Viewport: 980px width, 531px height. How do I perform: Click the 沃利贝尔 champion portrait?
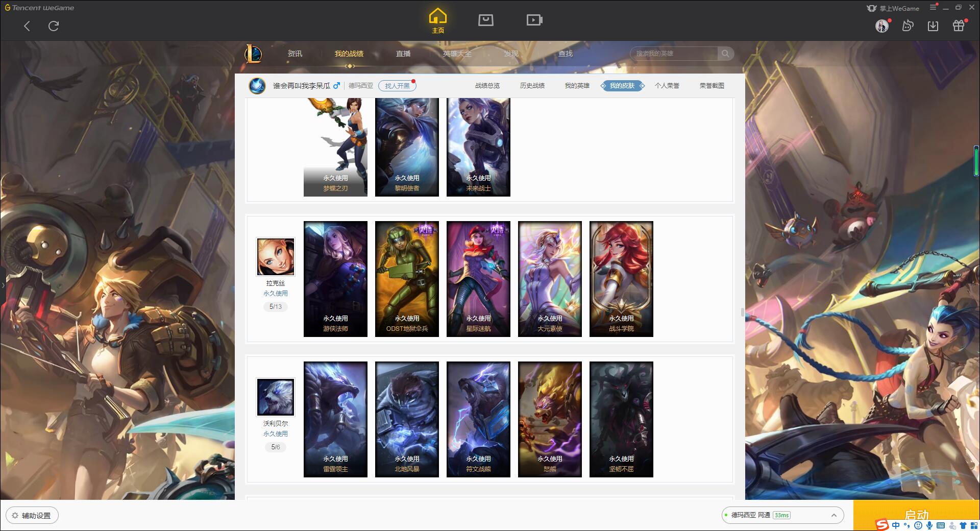click(276, 397)
